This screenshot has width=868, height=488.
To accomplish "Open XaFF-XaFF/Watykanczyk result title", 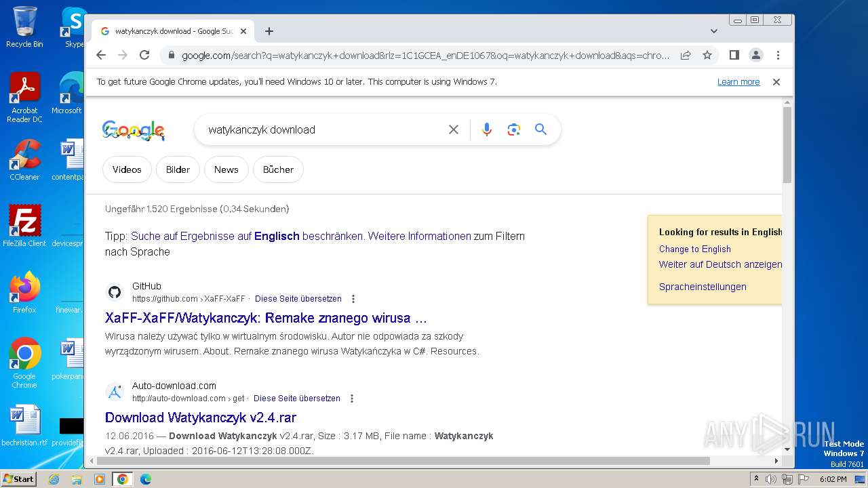I will point(266,318).
